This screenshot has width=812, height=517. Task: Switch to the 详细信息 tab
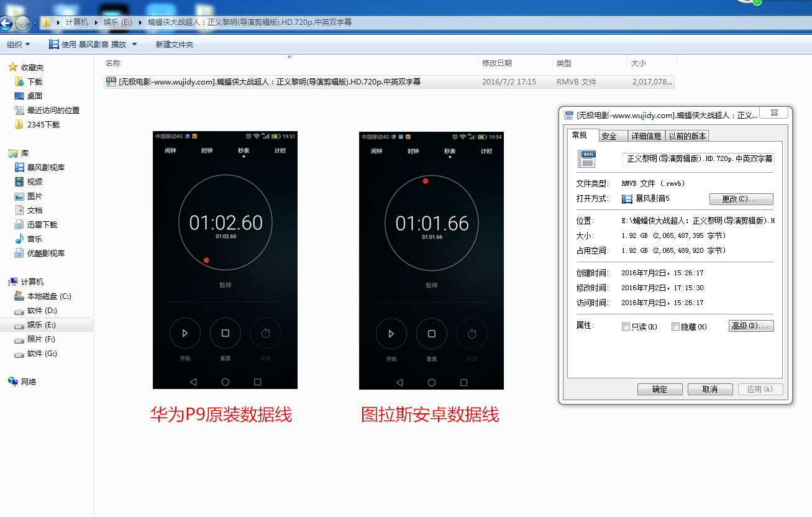(x=647, y=135)
